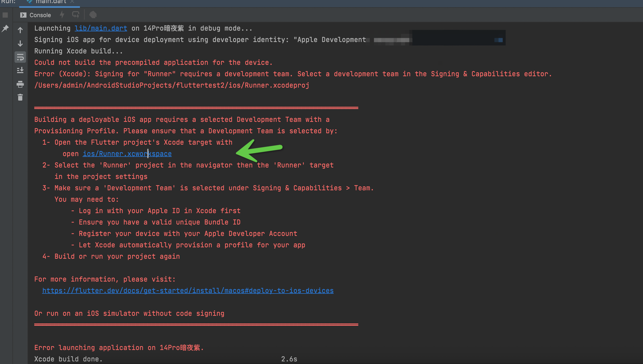The image size is (643, 364).
Task: Click the print/format output icon
Action: (x=20, y=85)
